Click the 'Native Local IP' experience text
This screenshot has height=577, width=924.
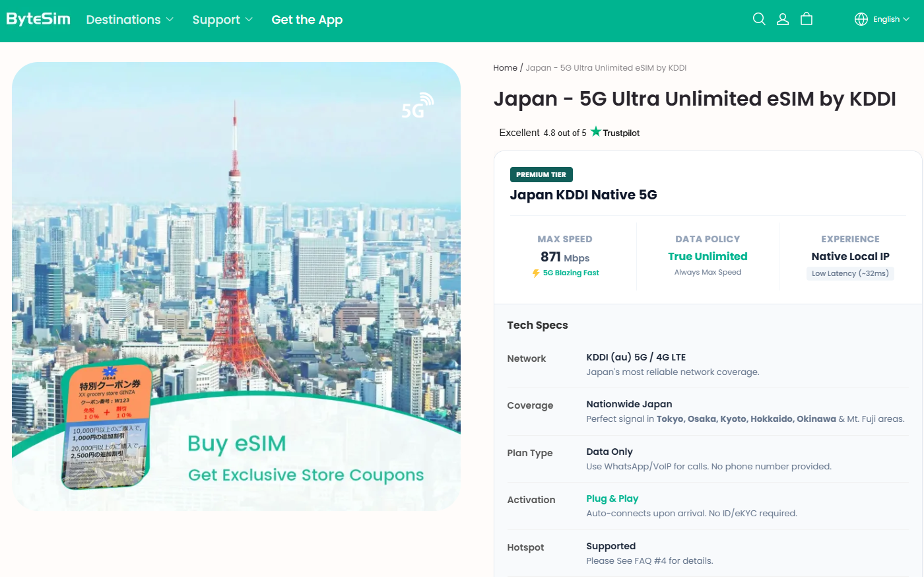click(x=850, y=256)
